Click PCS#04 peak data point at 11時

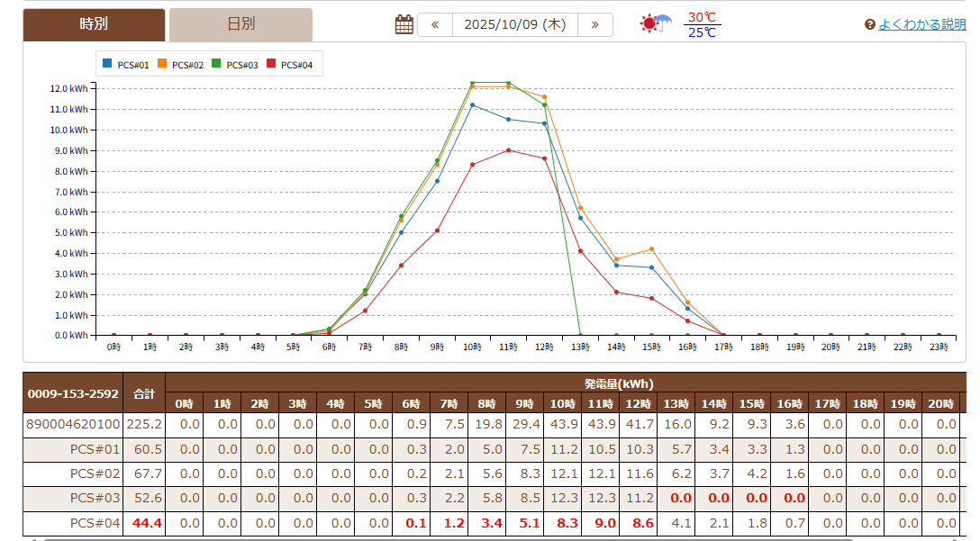click(508, 150)
